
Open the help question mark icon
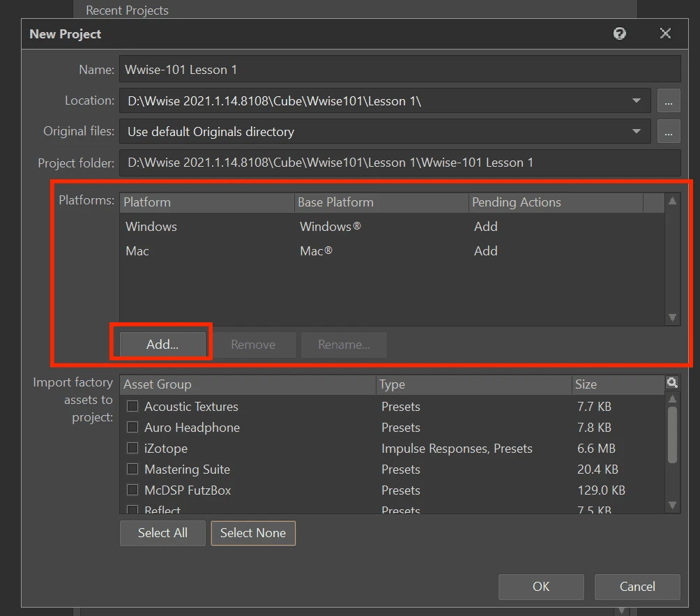(x=619, y=33)
